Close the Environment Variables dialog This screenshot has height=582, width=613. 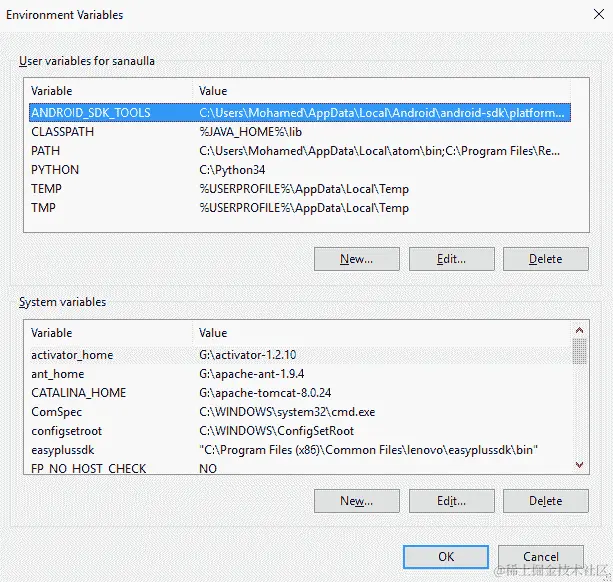599,14
